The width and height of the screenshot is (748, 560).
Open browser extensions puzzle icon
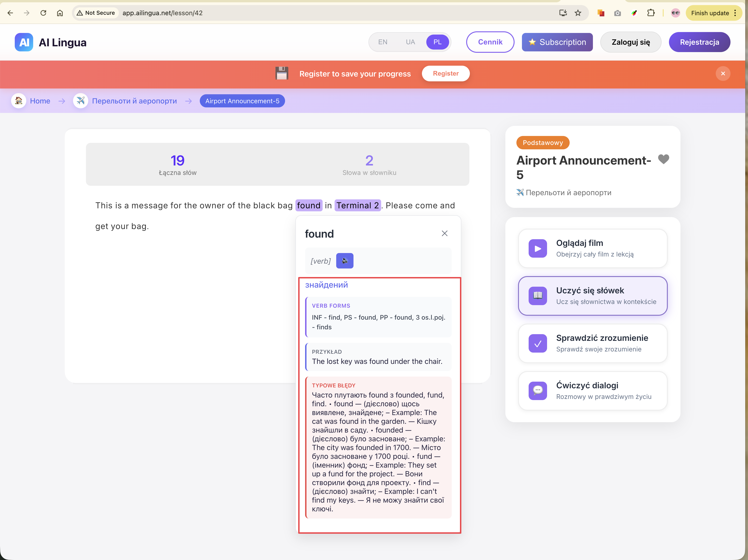[651, 13]
